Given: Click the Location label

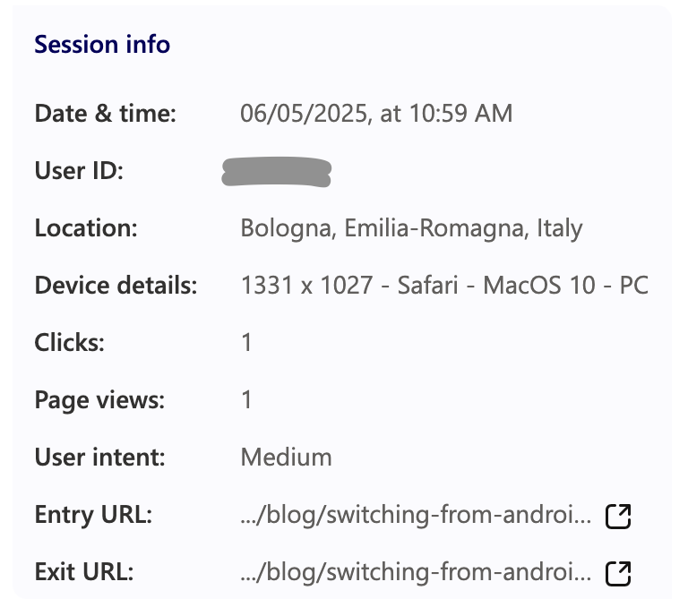Looking at the screenshot, I should coord(86,228).
